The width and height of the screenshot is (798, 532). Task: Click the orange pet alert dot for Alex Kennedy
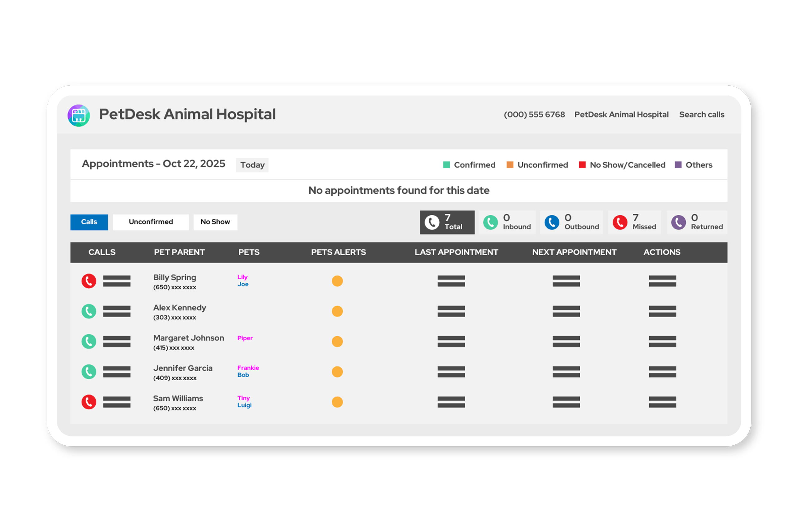click(337, 311)
